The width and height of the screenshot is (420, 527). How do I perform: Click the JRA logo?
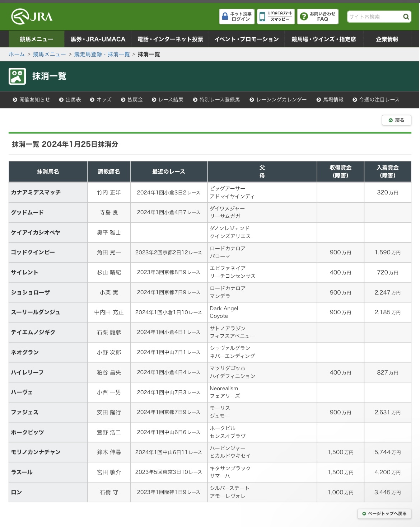[x=32, y=17]
